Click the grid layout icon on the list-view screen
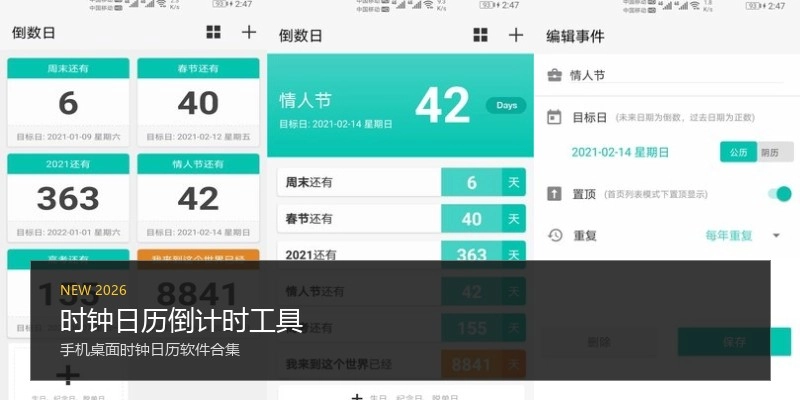 (x=480, y=35)
